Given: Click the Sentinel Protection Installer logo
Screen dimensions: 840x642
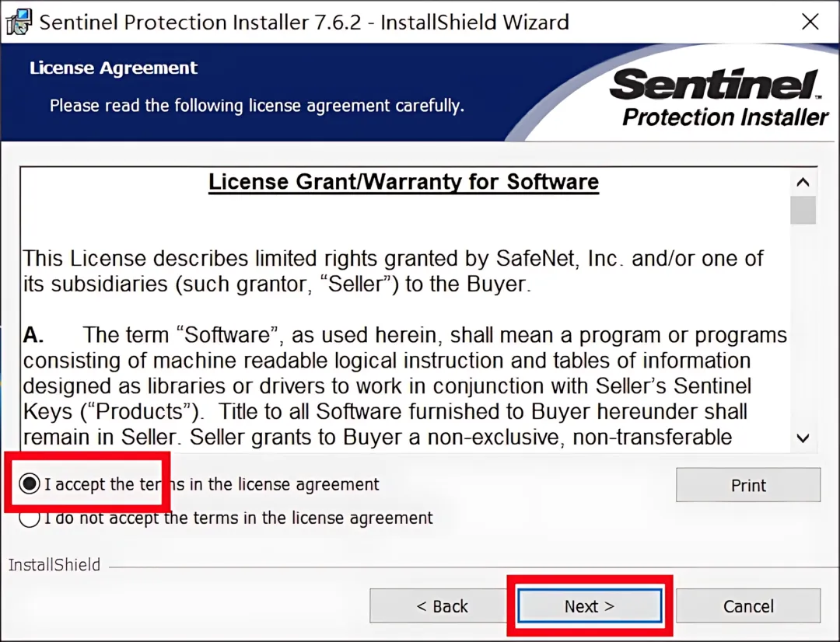Looking at the screenshot, I should tap(717, 97).
